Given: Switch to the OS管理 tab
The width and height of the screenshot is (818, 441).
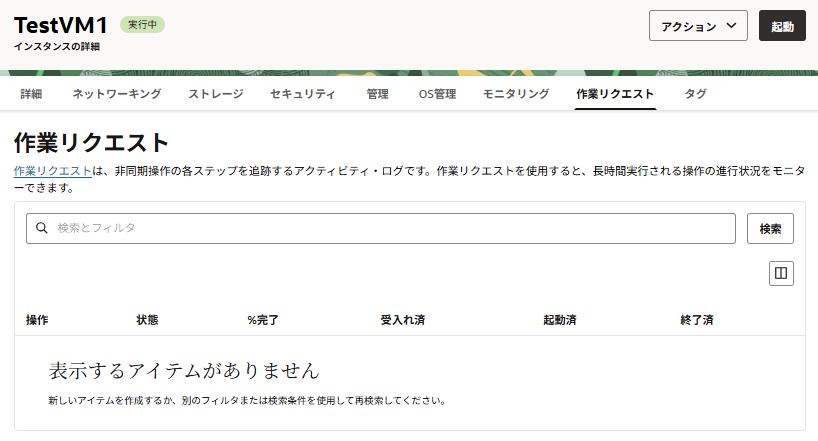Looking at the screenshot, I should [x=437, y=94].
